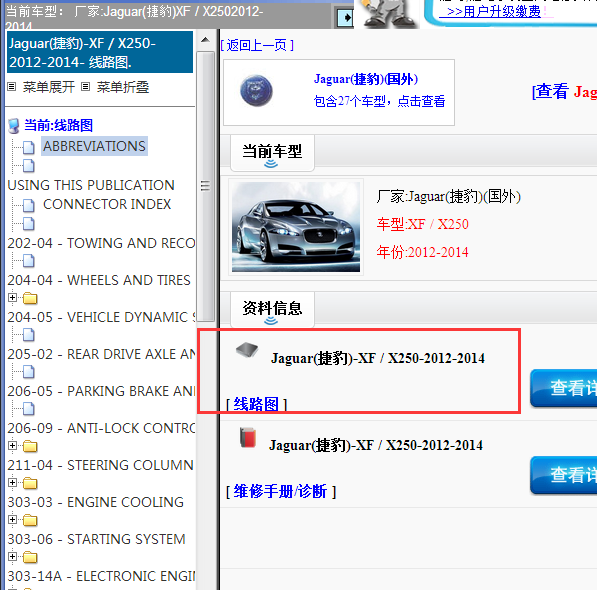Click the red book icon for 维修手册 entry
This screenshot has width=597, height=590.
(248, 437)
